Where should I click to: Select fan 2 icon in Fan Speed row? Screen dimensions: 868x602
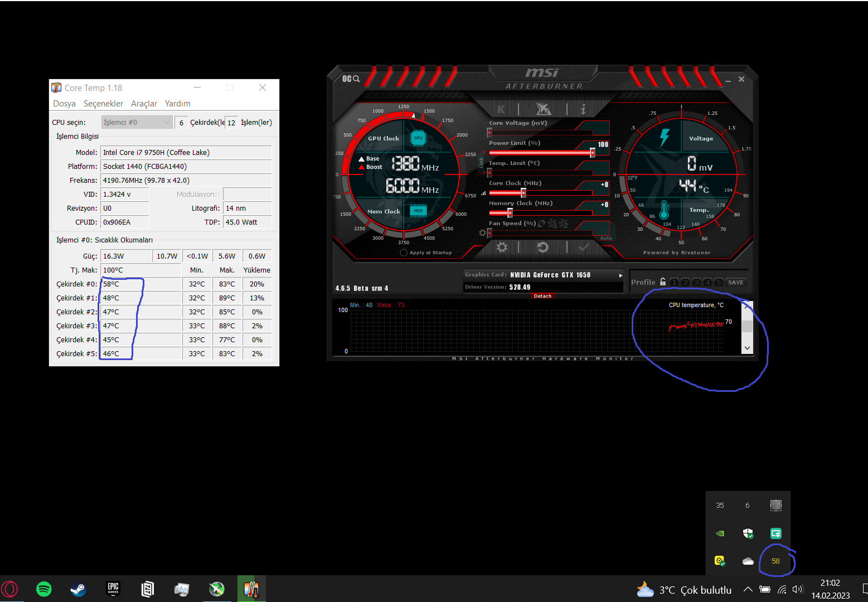click(564, 224)
